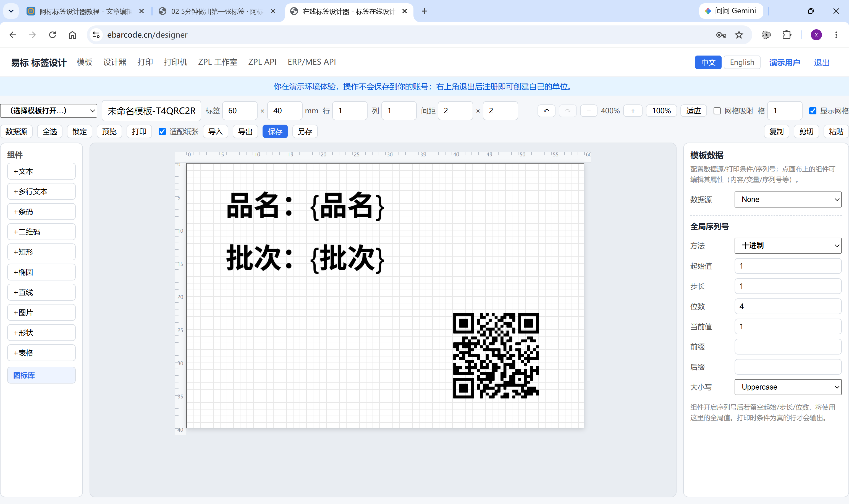Click the 预览 button
The image size is (849, 504).
(x=109, y=132)
